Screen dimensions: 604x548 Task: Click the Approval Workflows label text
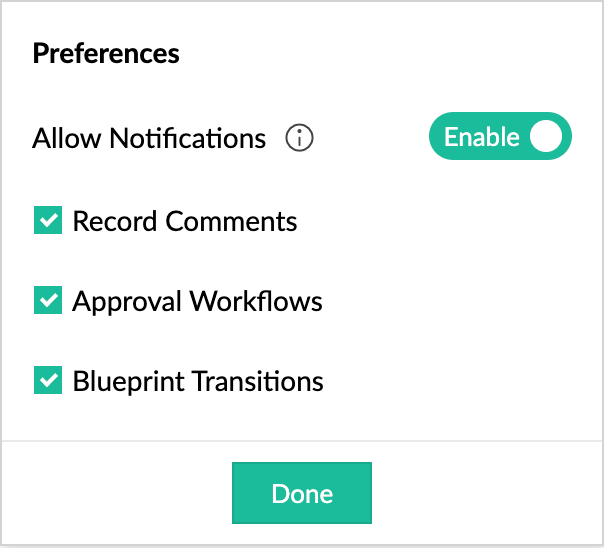(x=197, y=301)
